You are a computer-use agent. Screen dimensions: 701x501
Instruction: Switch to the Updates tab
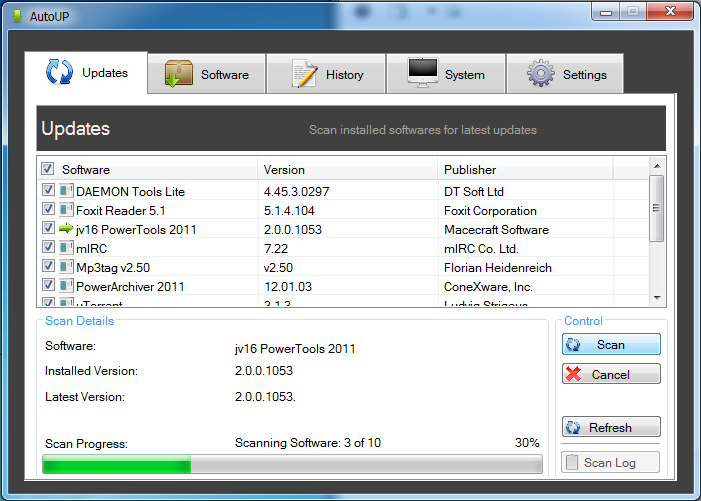click(x=86, y=72)
